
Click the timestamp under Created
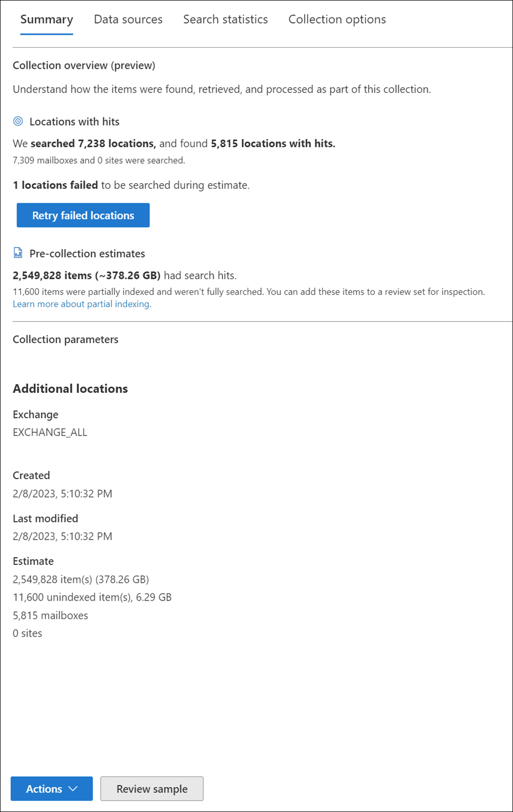point(63,493)
